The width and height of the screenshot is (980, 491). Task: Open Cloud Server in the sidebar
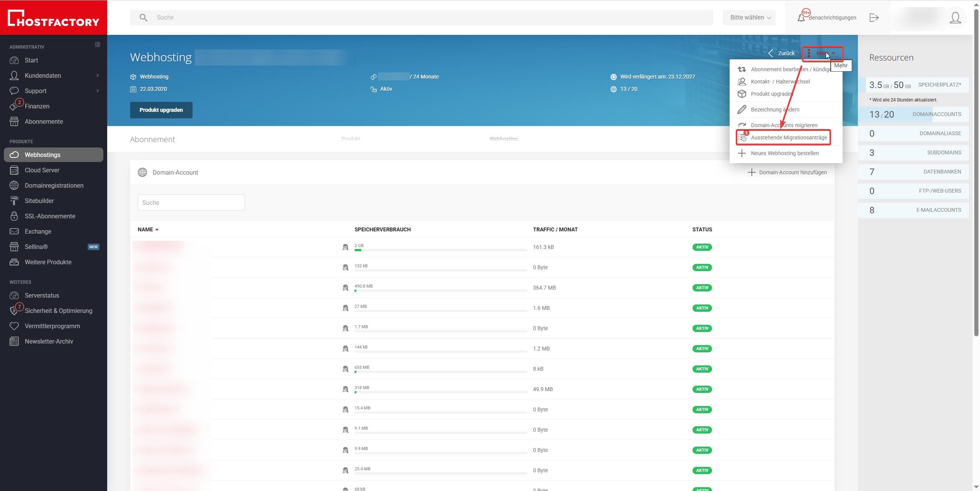[x=42, y=170]
